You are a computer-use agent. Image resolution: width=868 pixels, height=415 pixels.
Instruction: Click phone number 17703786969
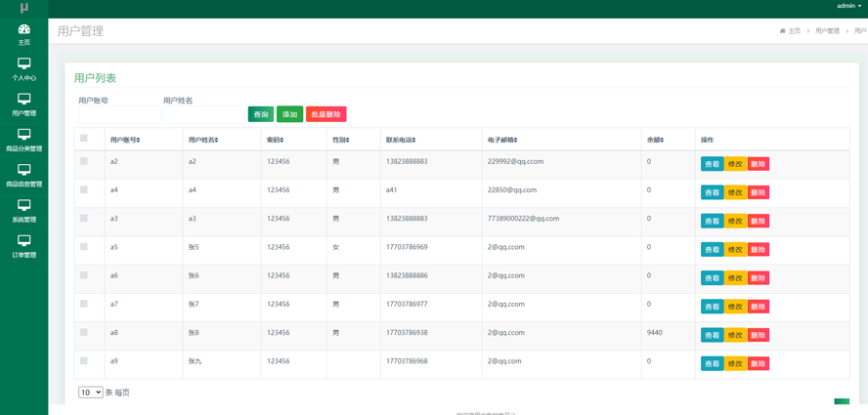407,247
